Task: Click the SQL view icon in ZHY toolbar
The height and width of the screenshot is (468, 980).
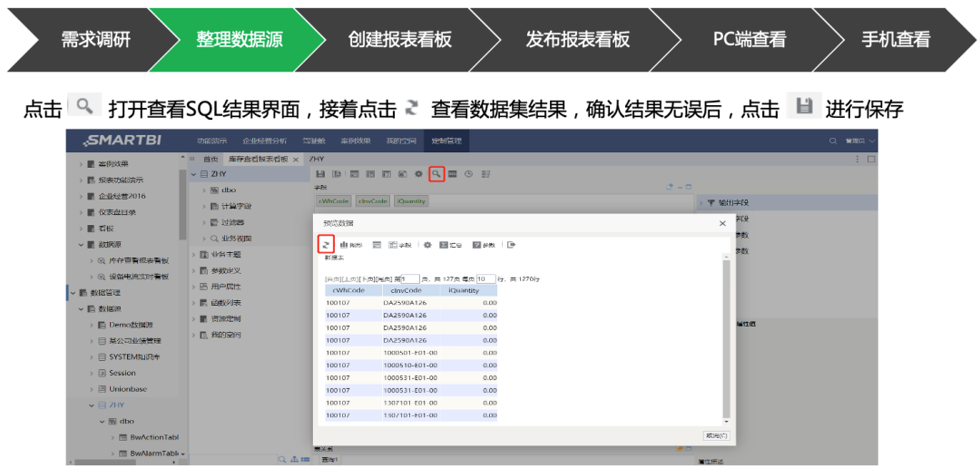Action: point(453,174)
